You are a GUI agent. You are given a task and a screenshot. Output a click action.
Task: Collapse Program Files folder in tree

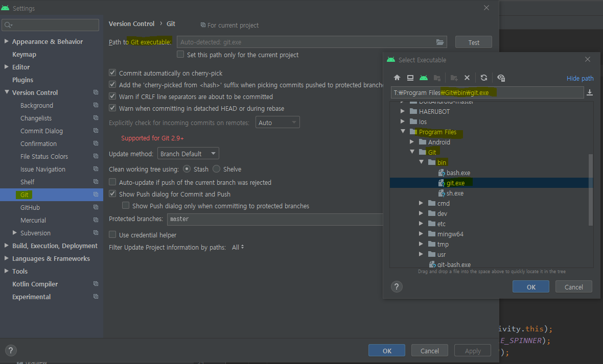403,131
